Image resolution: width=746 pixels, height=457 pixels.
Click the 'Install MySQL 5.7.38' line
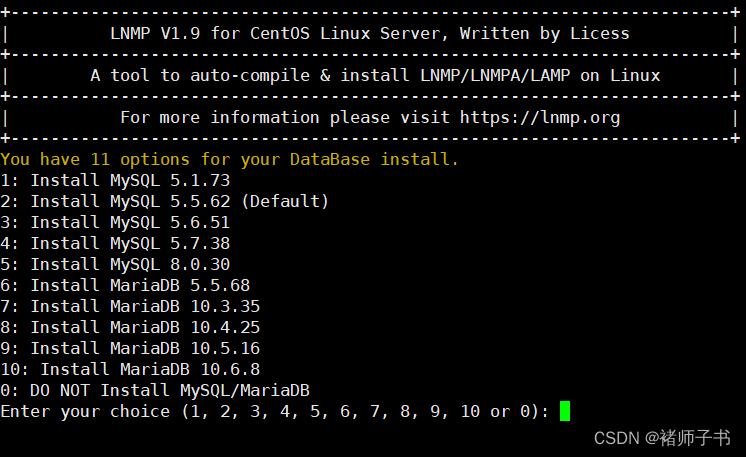[115, 243]
